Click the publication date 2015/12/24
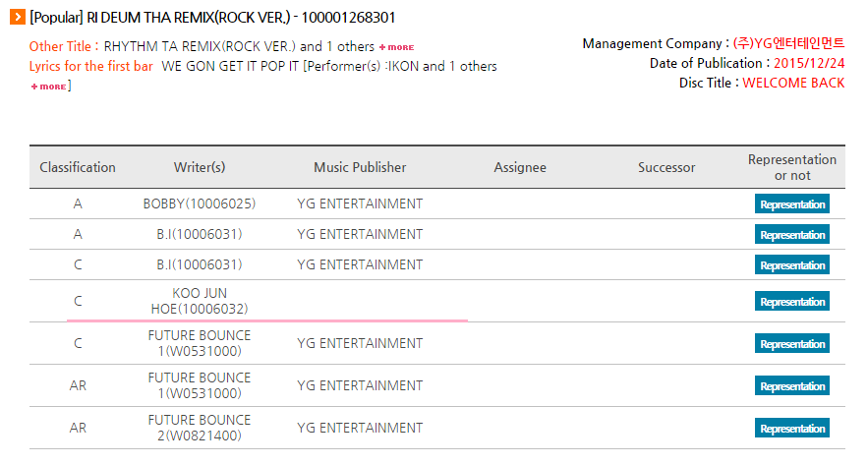This screenshot has height=465, width=868. [x=809, y=63]
